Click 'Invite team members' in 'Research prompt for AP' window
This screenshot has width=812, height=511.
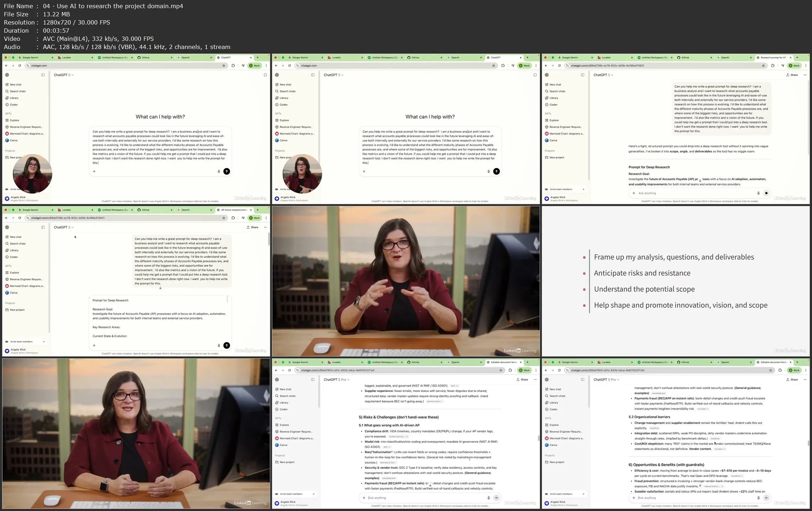561,189
